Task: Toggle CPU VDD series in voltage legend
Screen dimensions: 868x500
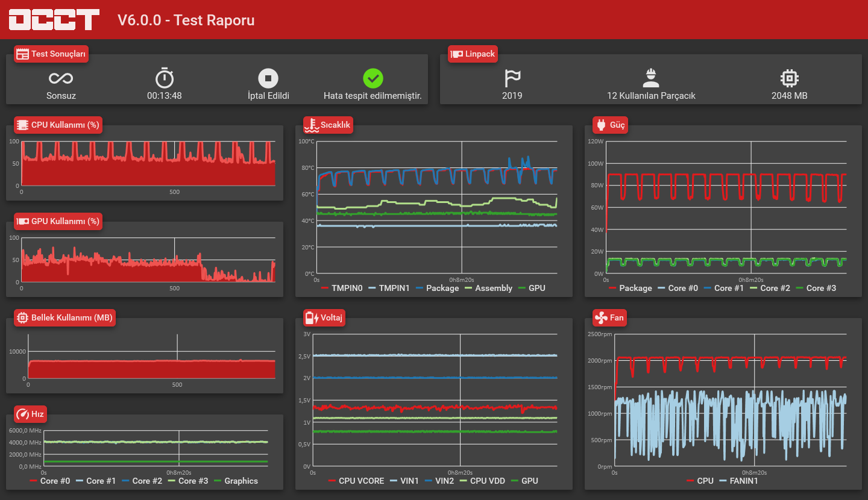Action: pyautogui.click(x=482, y=481)
